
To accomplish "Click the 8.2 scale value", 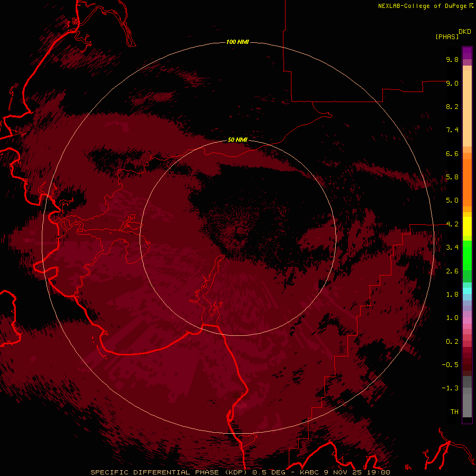I will 452,106.
